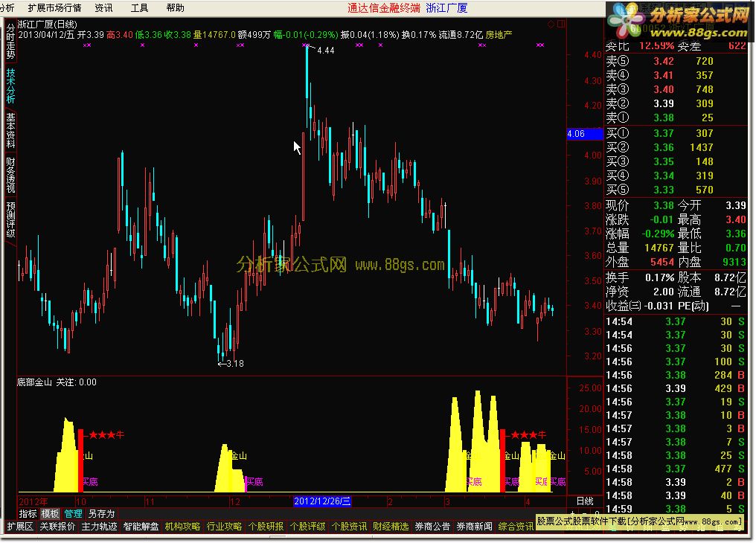Click the 换手 0.17% value

(659, 278)
